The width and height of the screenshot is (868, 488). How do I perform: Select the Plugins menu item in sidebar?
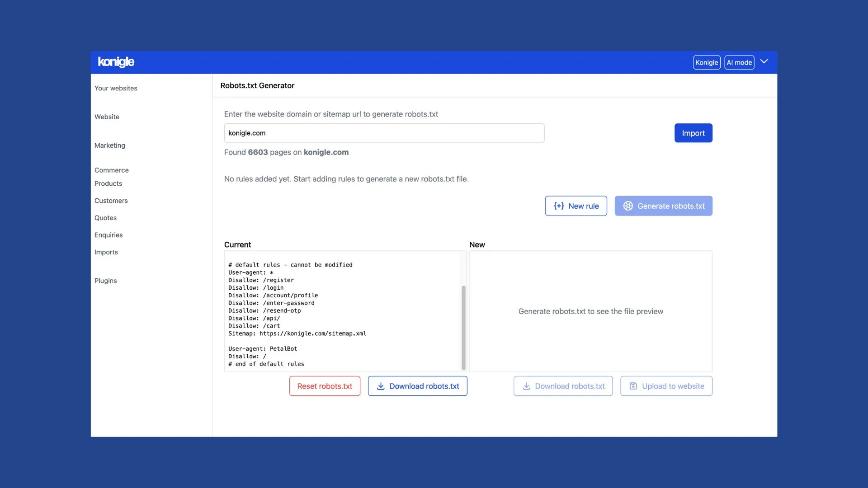[105, 281]
